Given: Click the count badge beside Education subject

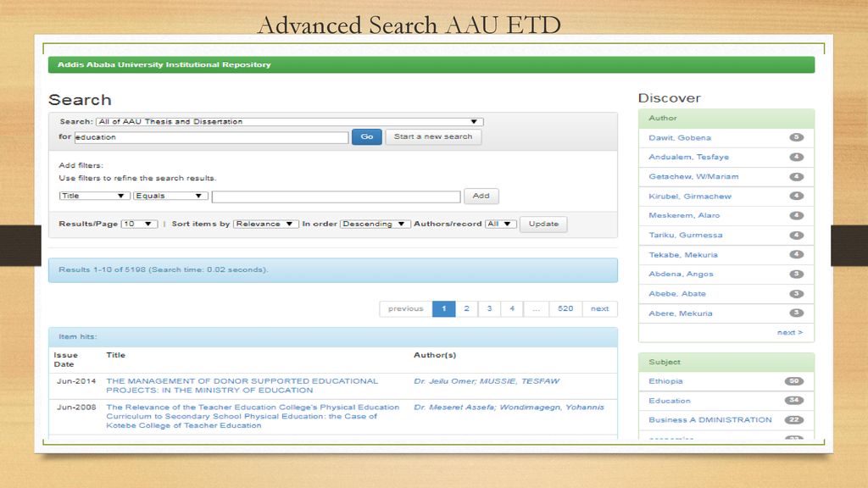Looking at the screenshot, I should (793, 401).
